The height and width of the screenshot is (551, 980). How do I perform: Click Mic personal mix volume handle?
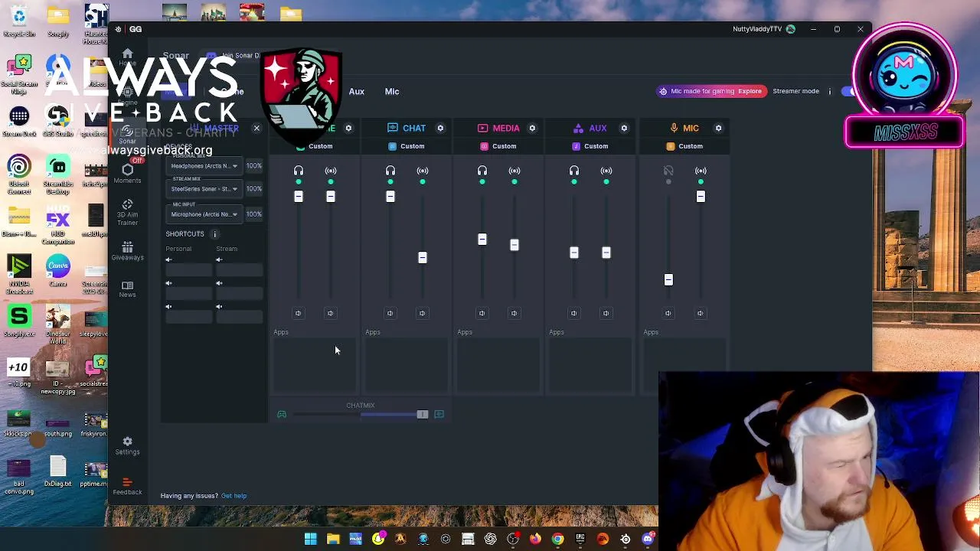tap(668, 280)
